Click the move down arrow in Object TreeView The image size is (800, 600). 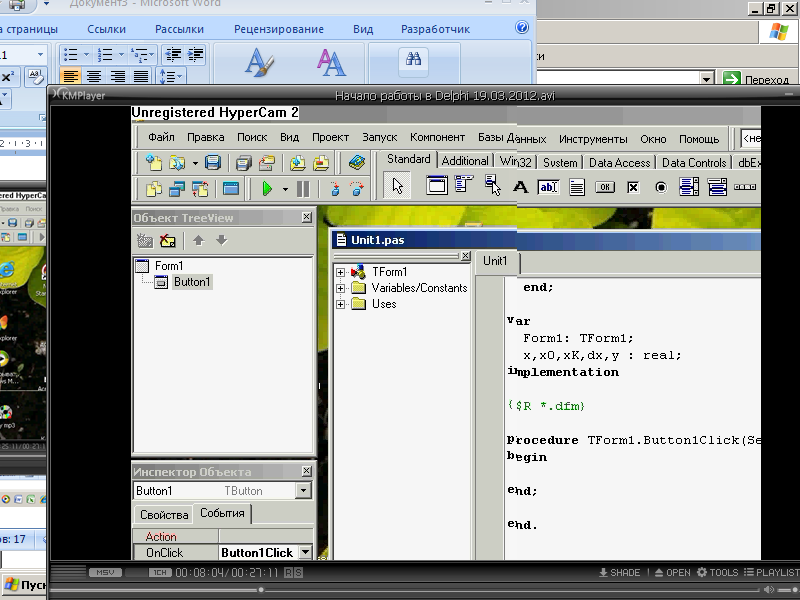pyautogui.click(x=221, y=240)
